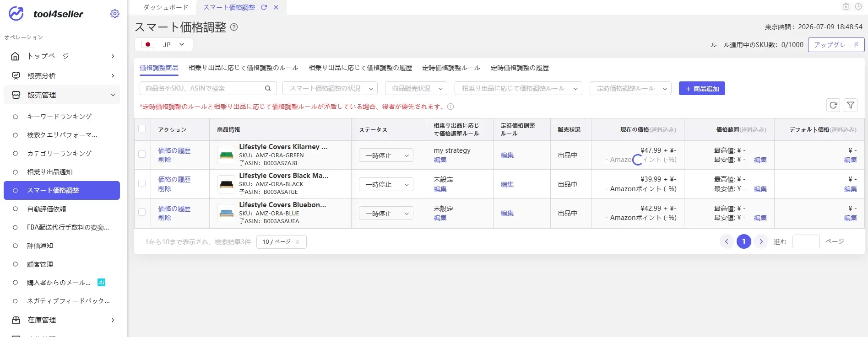Image resolution: width=868 pixels, height=337 pixels.
Task: Edit my strategy rule via 編集 link
Action: click(x=440, y=160)
